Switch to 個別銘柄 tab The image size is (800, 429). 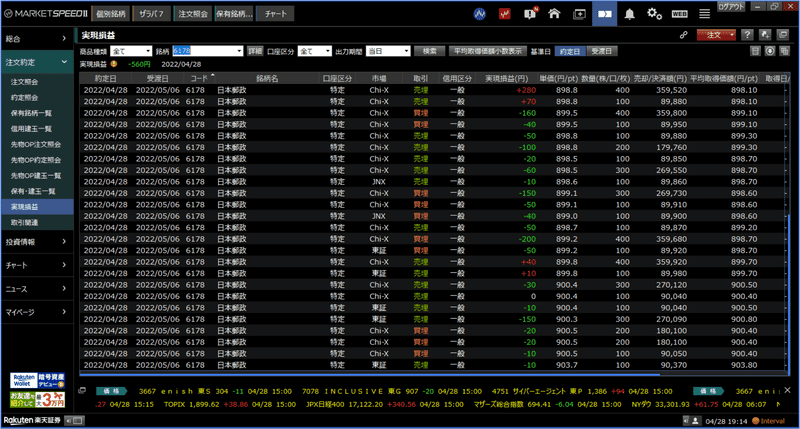111,14
